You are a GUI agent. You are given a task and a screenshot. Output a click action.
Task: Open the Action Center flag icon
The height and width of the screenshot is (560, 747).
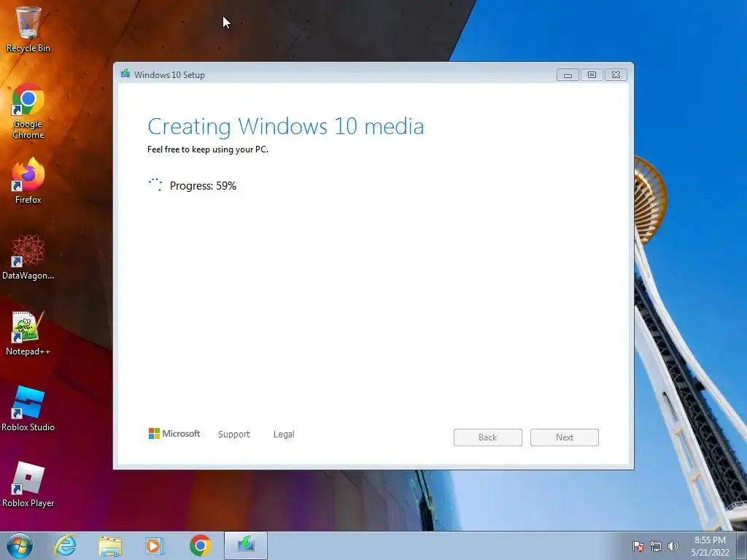[638, 546]
